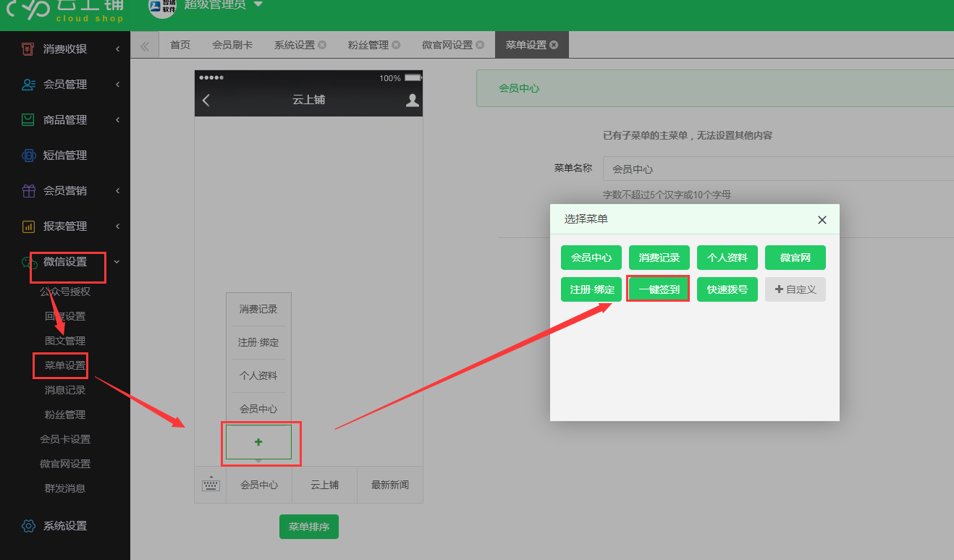Click the 报表管理 chart icon

point(28,226)
